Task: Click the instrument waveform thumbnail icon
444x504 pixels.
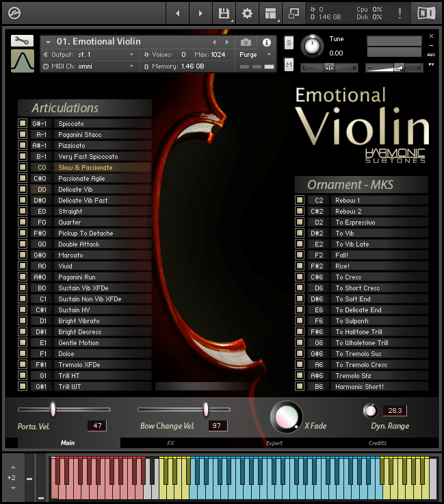Action: pyautogui.click(x=23, y=61)
